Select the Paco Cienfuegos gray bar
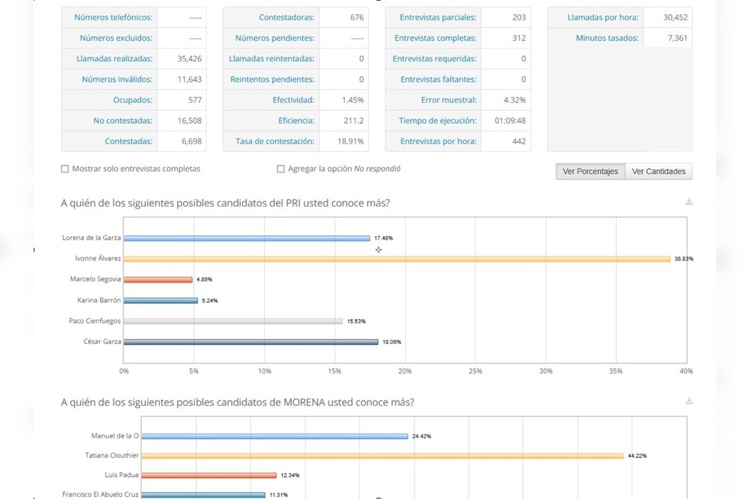This screenshot has width=750, height=499. coord(233,321)
